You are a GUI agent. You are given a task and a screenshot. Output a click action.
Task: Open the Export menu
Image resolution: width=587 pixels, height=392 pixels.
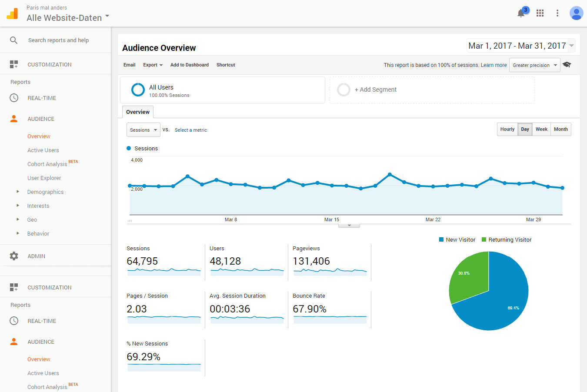coord(153,65)
